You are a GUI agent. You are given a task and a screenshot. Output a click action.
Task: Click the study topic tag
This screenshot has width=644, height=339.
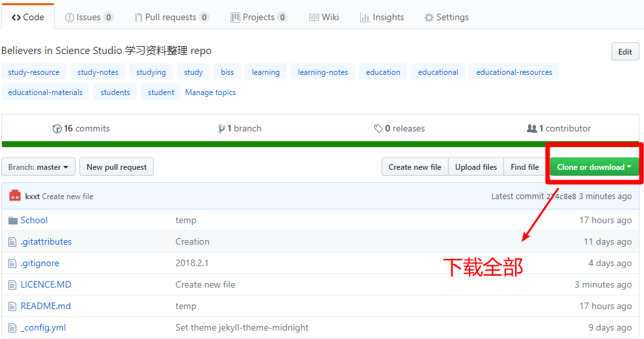pyautogui.click(x=193, y=72)
